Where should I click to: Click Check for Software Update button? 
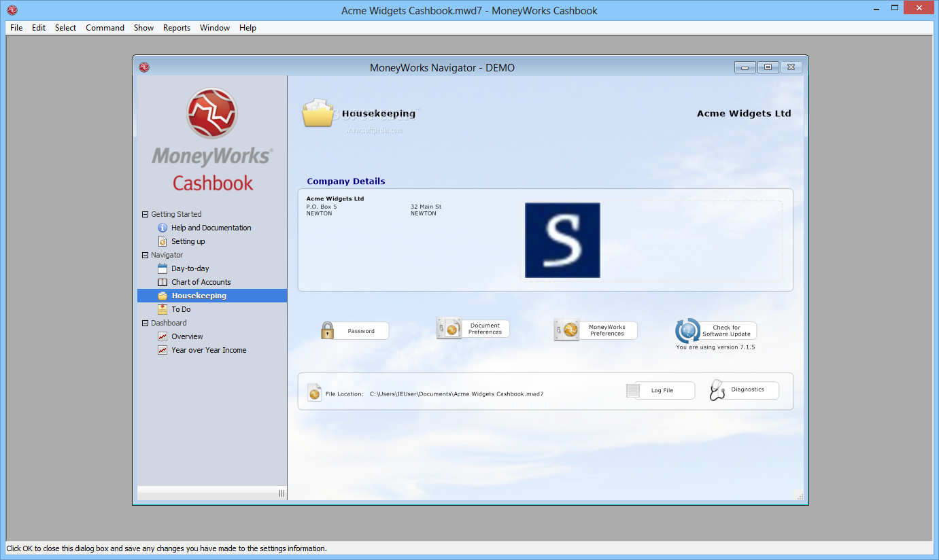727,331
